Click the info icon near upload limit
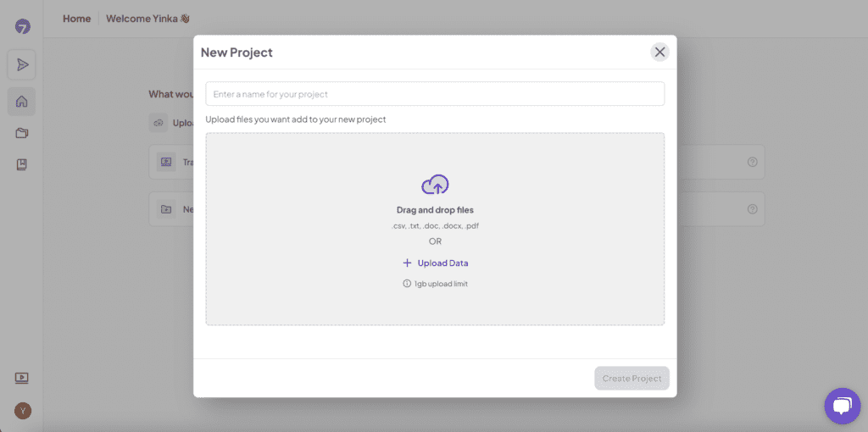Viewport: 868px width, 432px height. [x=407, y=284]
